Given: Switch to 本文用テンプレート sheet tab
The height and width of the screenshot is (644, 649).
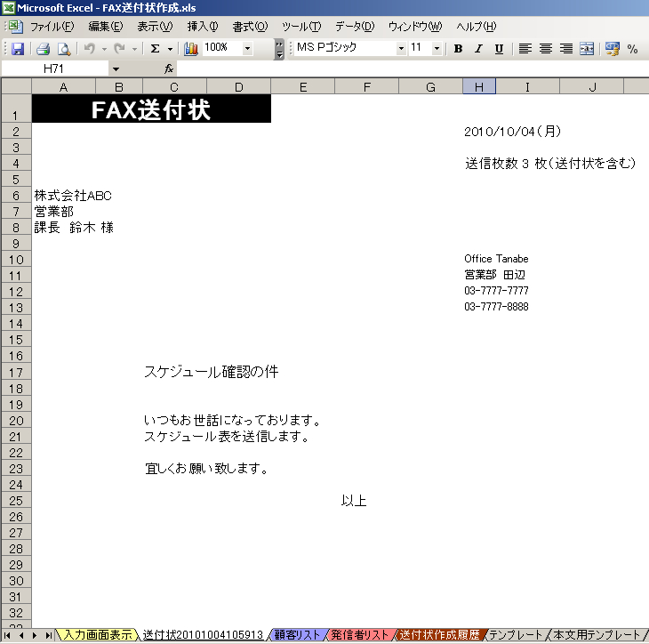Looking at the screenshot, I should point(597,634).
